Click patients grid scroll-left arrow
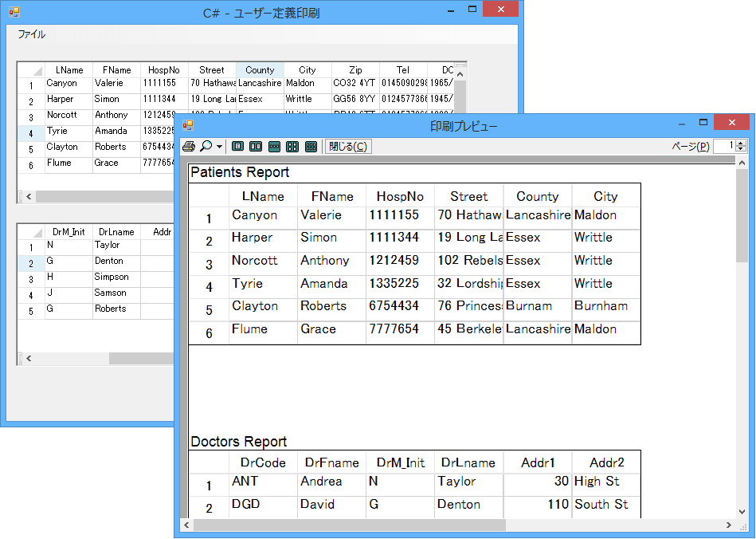 pyautogui.click(x=29, y=196)
